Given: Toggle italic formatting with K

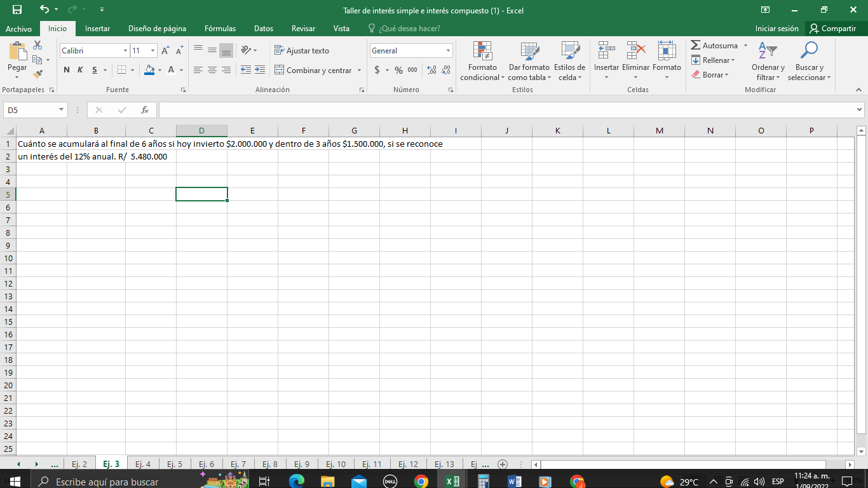Looking at the screenshot, I should (x=79, y=70).
